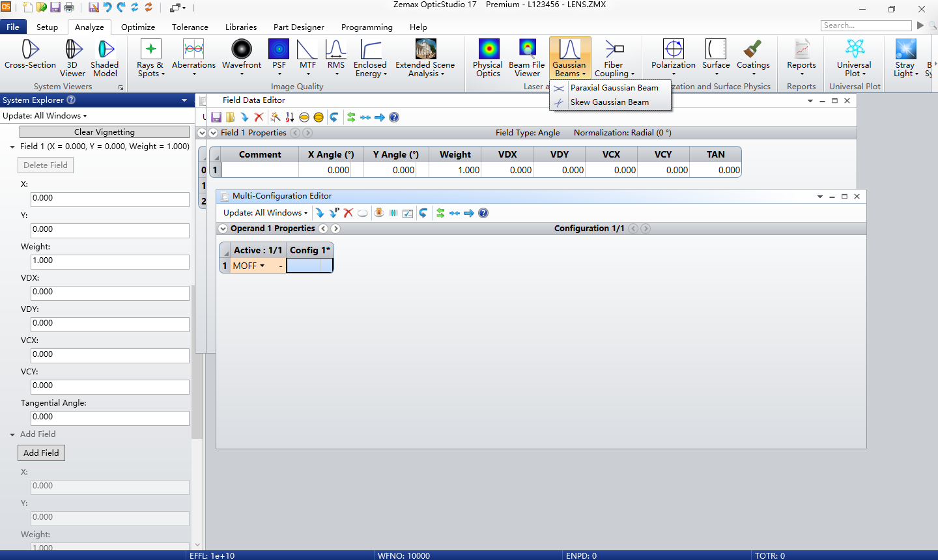Screen dimensions: 938x560
Task: Click the Delete Field button
Action: pyautogui.click(x=46, y=165)
